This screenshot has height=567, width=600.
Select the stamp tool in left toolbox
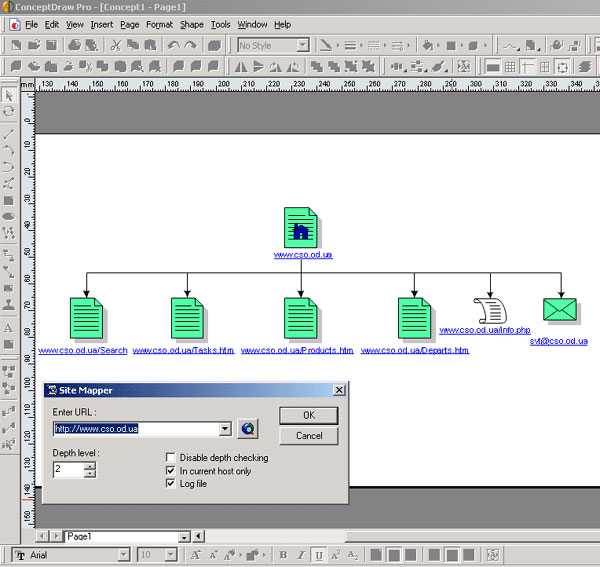(9, 305)
